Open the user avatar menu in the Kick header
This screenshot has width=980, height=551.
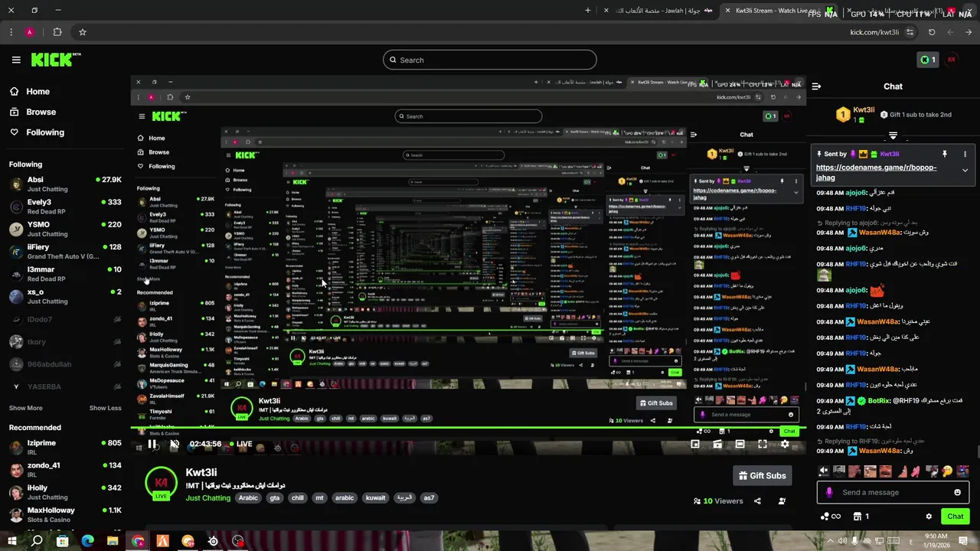952,60
